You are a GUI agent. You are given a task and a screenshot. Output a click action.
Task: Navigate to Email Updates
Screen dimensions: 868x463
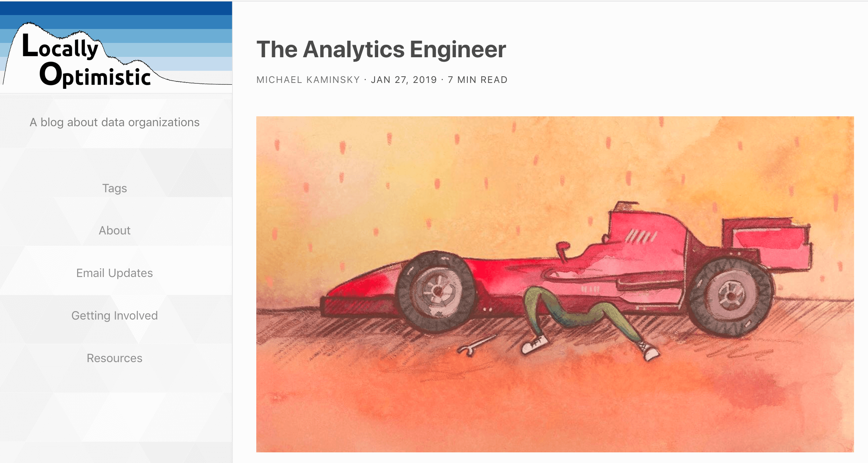115,273
